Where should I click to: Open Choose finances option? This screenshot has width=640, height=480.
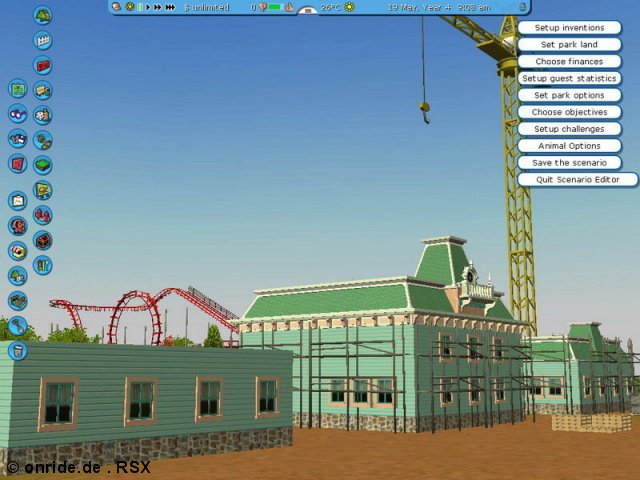[x=569, y=62]
